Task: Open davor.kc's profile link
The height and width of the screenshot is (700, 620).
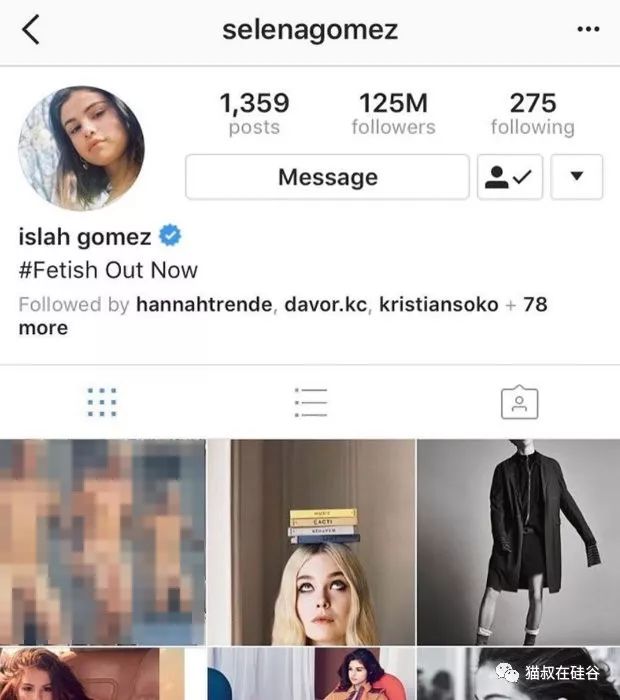Action: pyautogui.click(x=325, y=305)
